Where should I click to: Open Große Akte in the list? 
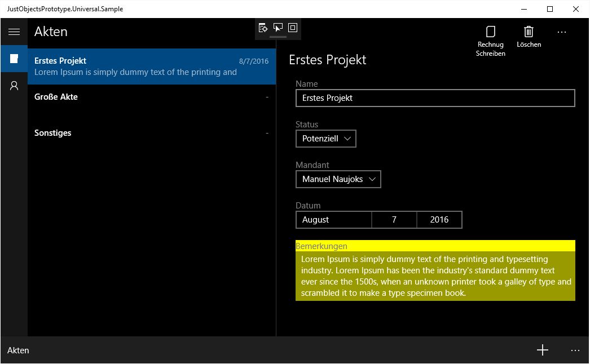coord(151,97)
